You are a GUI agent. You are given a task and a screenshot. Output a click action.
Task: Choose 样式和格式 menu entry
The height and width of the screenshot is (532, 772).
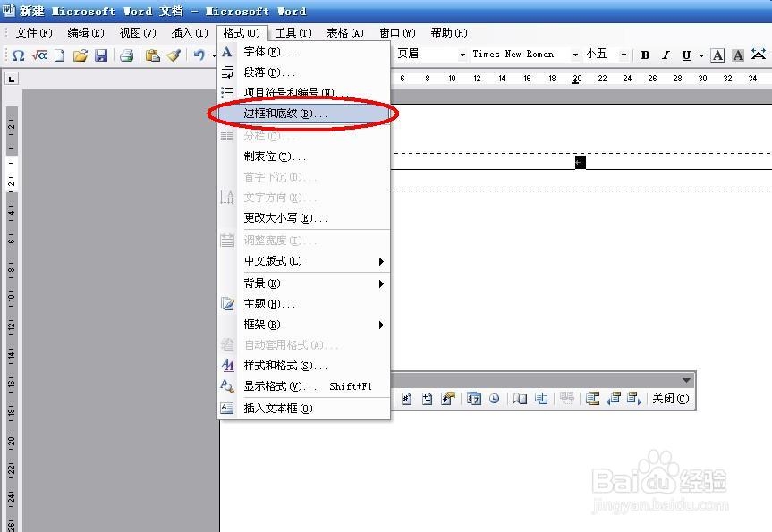(x=304, y=366)
